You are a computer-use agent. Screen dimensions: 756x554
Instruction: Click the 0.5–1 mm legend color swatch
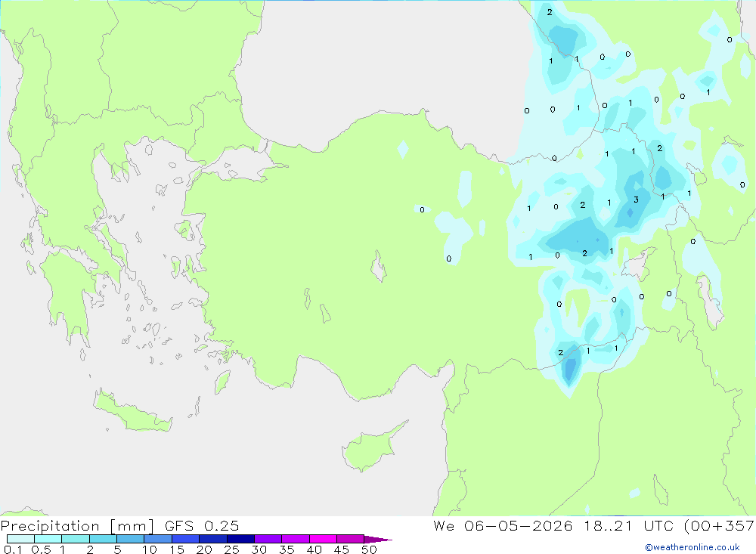pos(48,539)
